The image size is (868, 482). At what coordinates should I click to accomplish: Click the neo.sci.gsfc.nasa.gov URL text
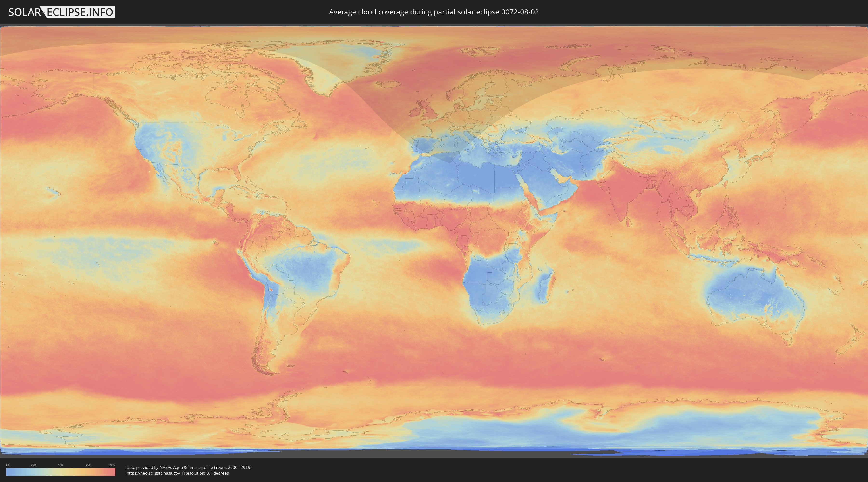(153, 473)
